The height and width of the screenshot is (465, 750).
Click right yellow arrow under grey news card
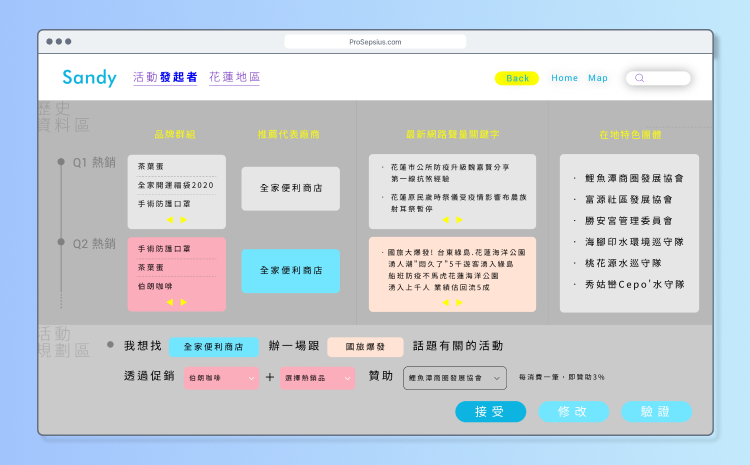click(x=459, y=219)
